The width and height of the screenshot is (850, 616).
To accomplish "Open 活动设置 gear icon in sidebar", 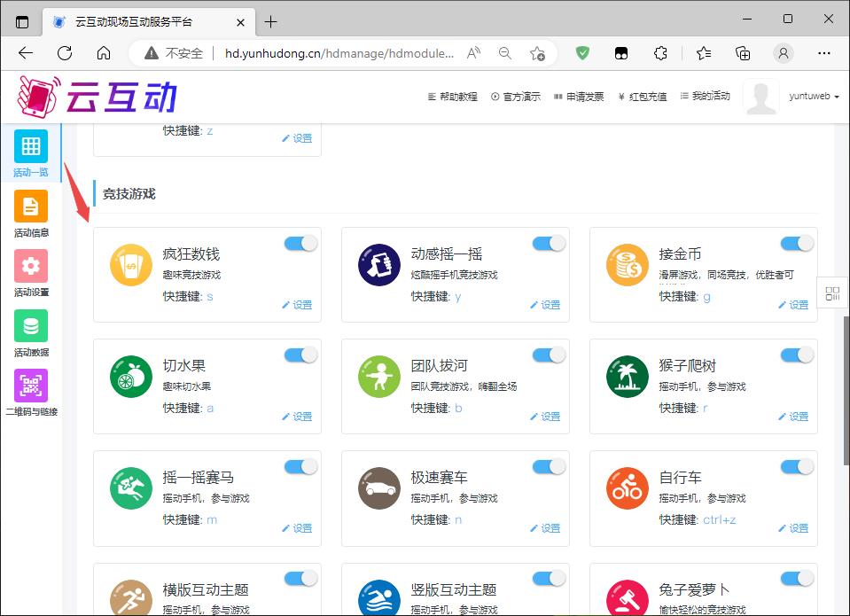I will (31, 266).
